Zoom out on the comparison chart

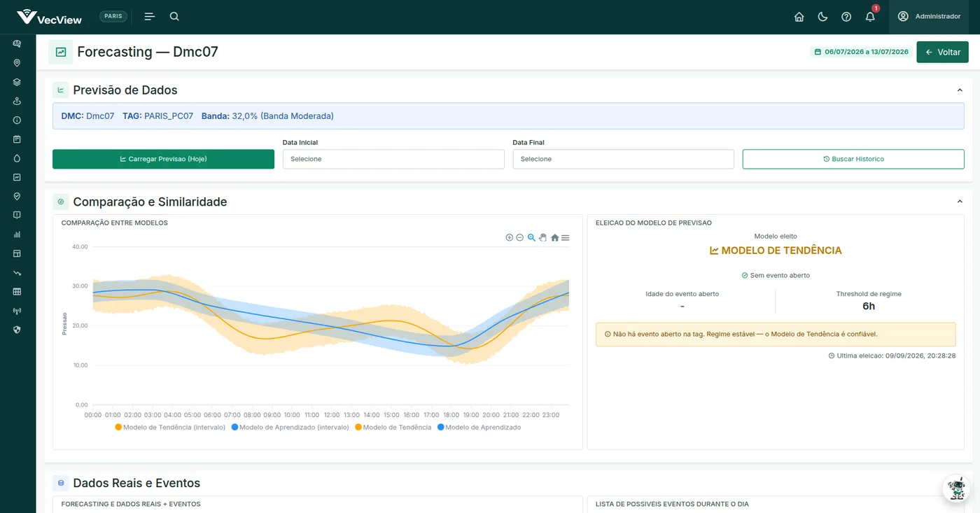pos(519,238)
